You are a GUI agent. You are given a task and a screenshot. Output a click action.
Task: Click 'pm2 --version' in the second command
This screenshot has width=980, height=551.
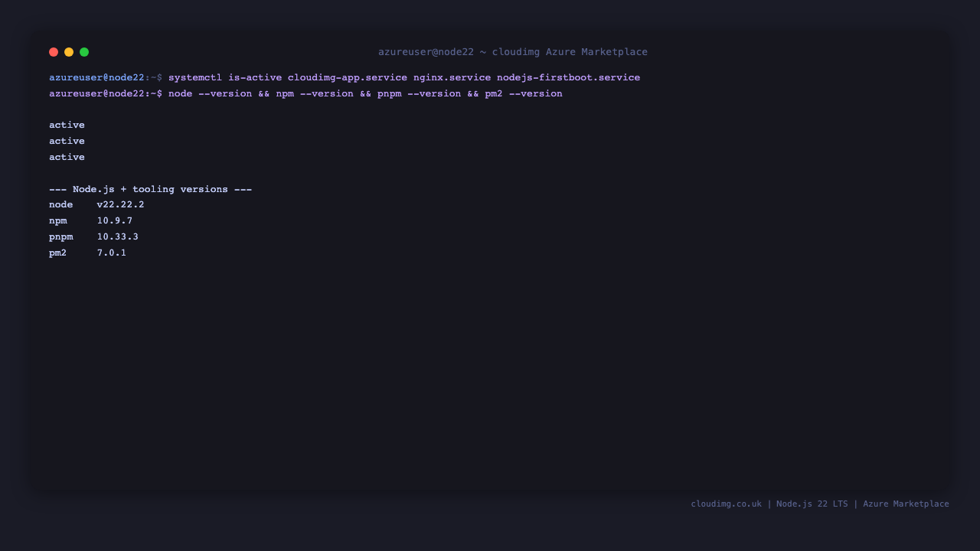(524, 93)
